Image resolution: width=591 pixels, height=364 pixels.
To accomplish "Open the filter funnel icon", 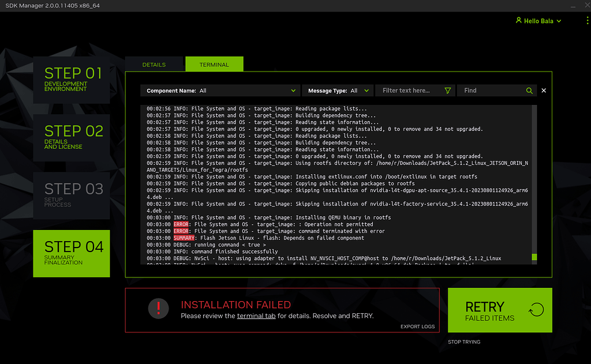I will pyautogui.click(x=447, y=91).
